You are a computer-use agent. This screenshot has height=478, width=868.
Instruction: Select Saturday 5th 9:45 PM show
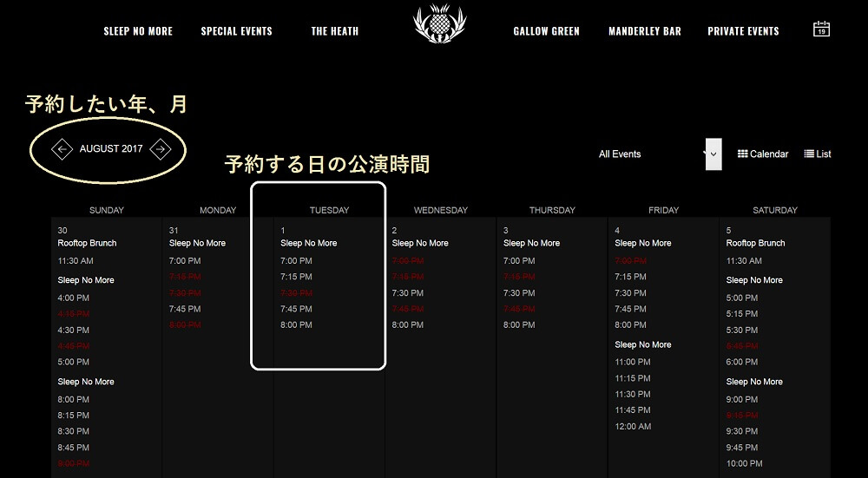(x=742, y=447)
